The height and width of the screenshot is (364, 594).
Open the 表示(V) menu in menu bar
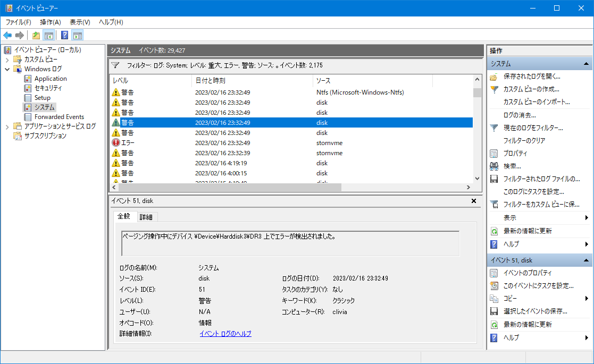click(80, 22)
